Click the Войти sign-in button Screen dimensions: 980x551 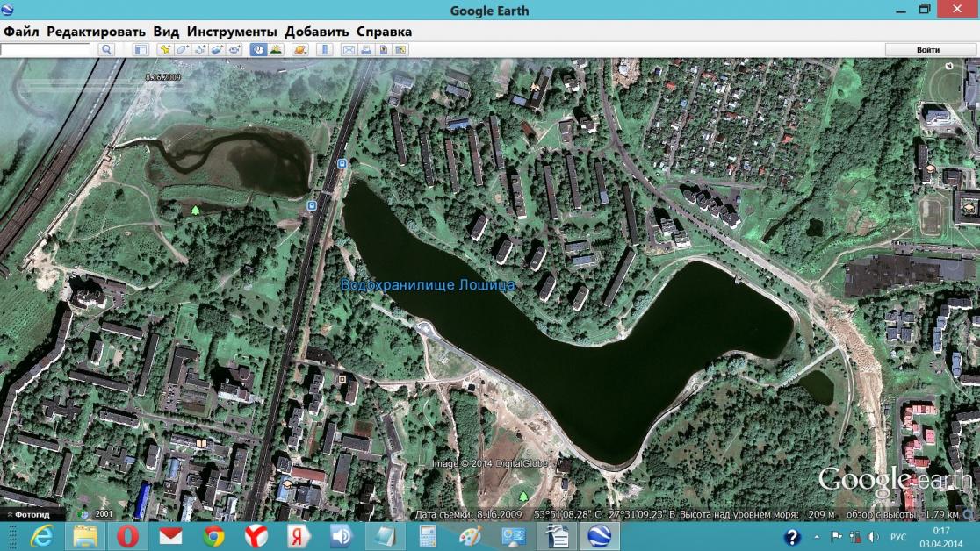coord(927,50)
